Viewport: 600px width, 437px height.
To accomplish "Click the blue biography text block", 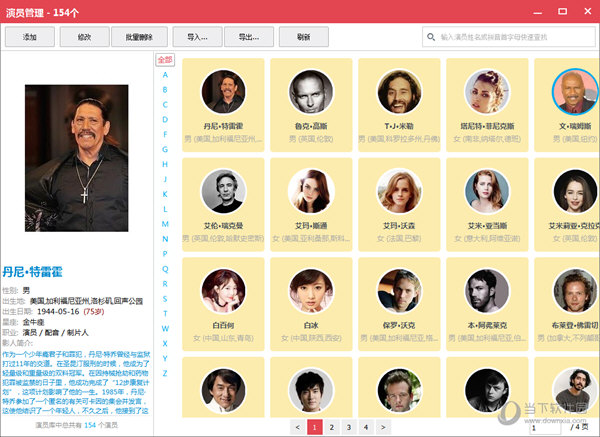I will click(x=76, y=383).
